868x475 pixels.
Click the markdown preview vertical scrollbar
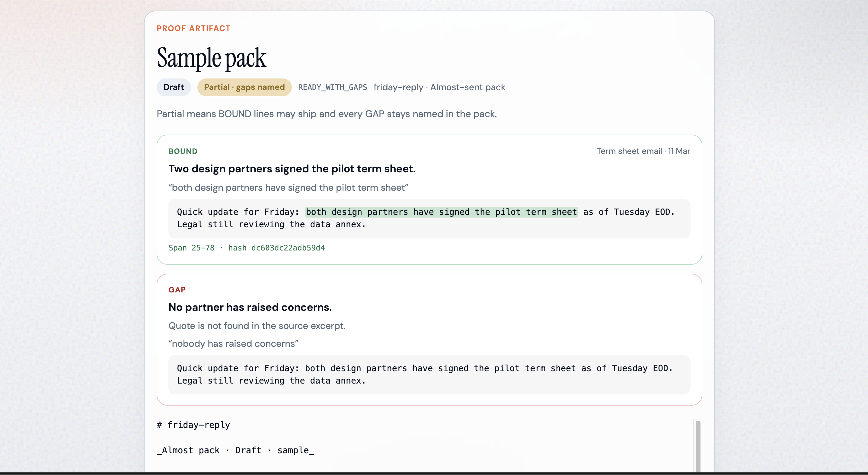tap(698, 446)
